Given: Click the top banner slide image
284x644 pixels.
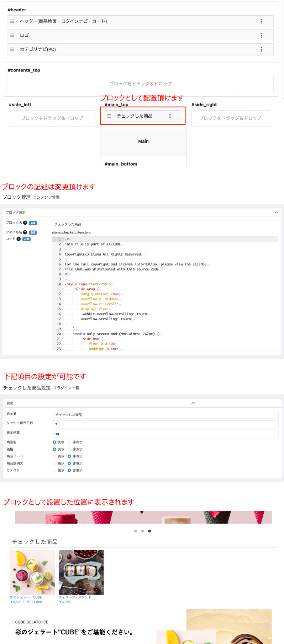Looking at the screenshot, I should (143, 517).
